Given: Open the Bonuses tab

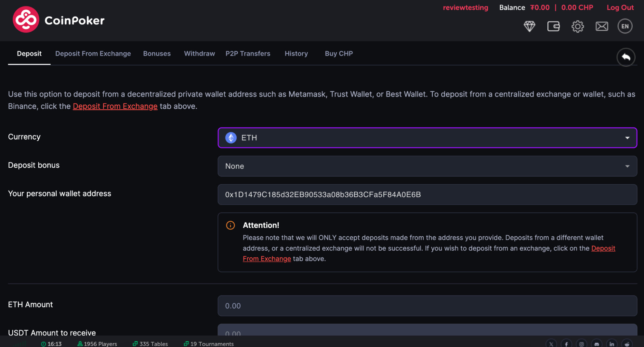Looking at the screenshot, I should pyautogui.click(x=157, y=54).
